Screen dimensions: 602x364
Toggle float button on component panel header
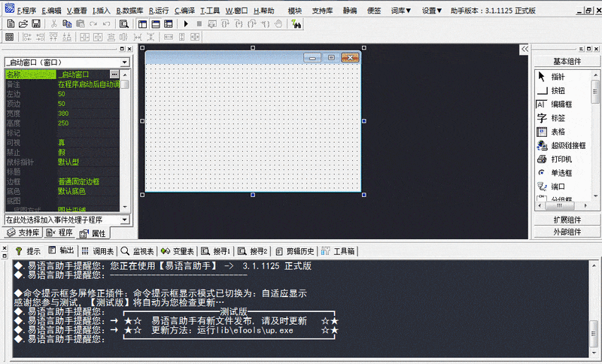click(x=589, y=49)
